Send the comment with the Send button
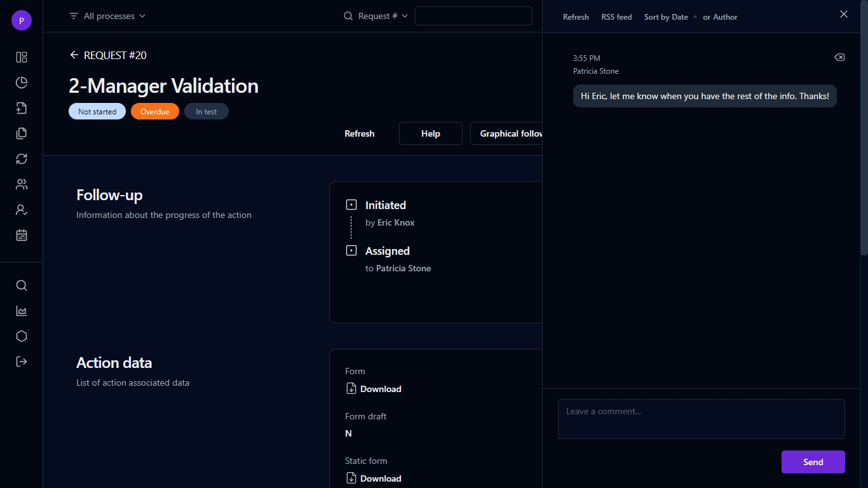Screen dimensions: 868x488 (x=813, y=462)
